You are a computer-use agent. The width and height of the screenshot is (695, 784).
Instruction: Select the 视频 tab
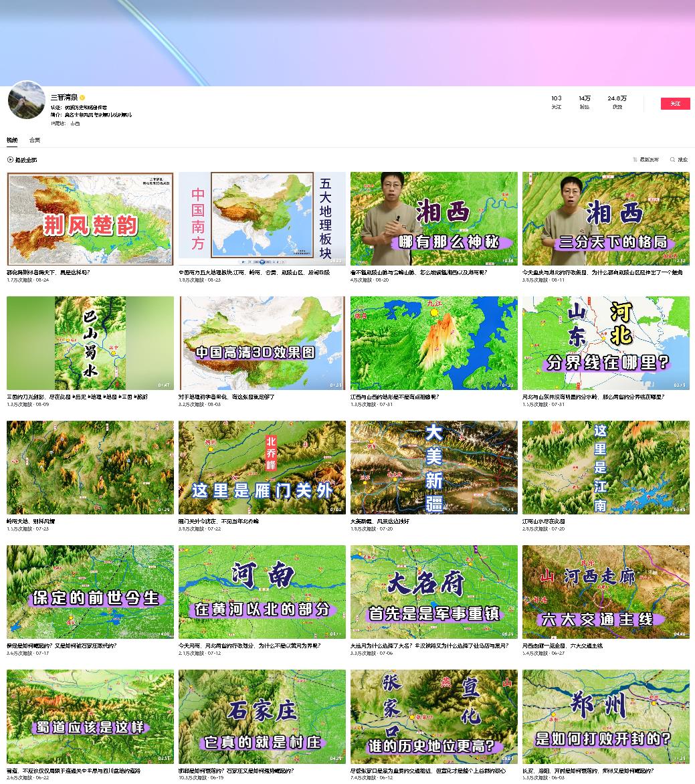pyautogui.click(x=12, y=140)
